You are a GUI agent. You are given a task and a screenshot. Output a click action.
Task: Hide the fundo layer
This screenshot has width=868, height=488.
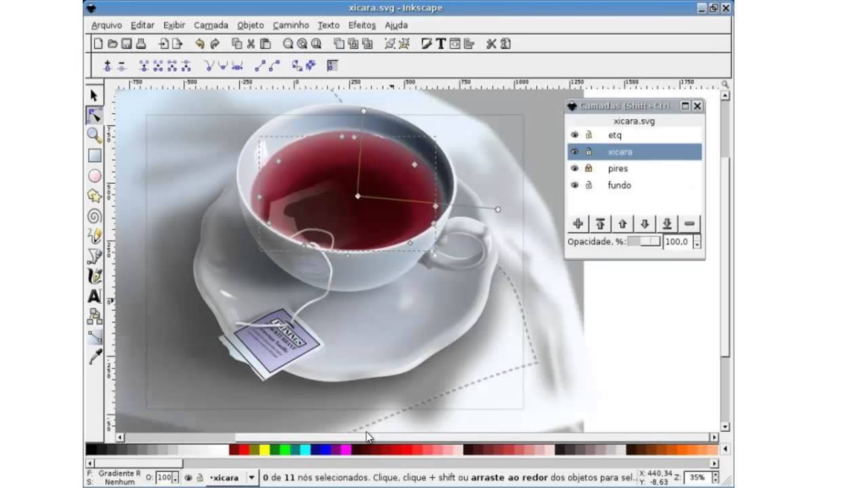click(575, 185)
